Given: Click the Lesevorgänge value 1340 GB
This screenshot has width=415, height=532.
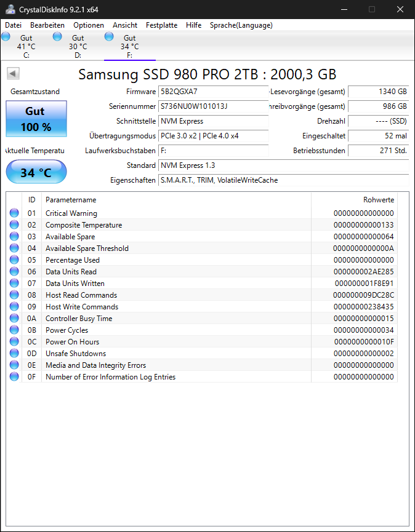Looking at the screenshot, I should tap(378, 92).
